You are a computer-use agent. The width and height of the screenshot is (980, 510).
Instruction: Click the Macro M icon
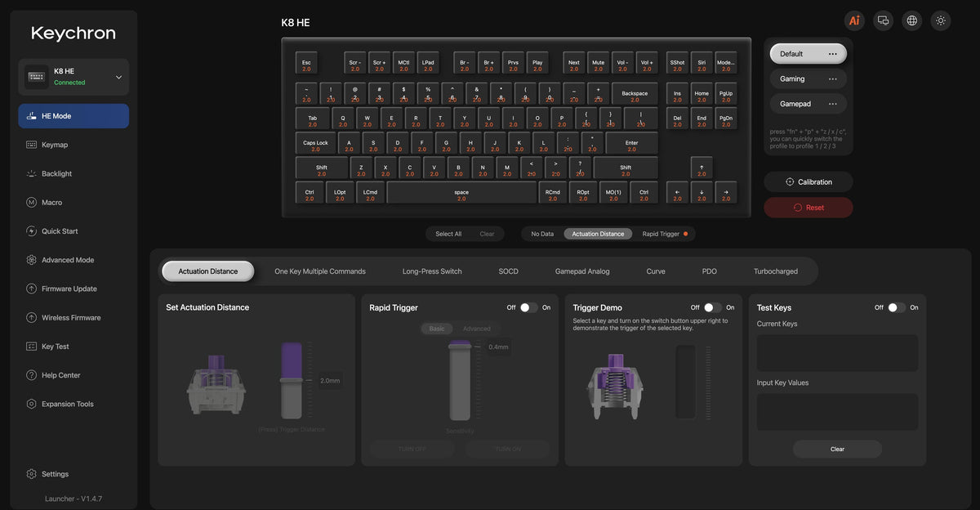[x=31, y=202]
